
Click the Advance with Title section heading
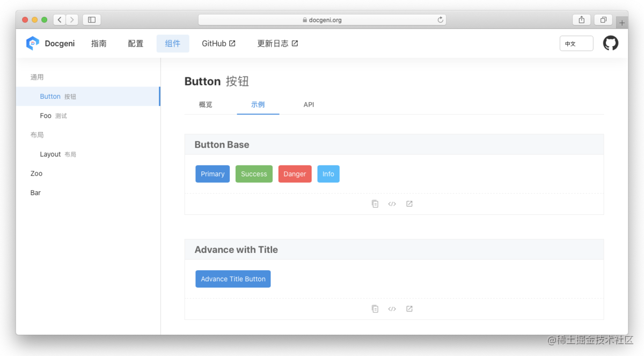click(236, 250)
